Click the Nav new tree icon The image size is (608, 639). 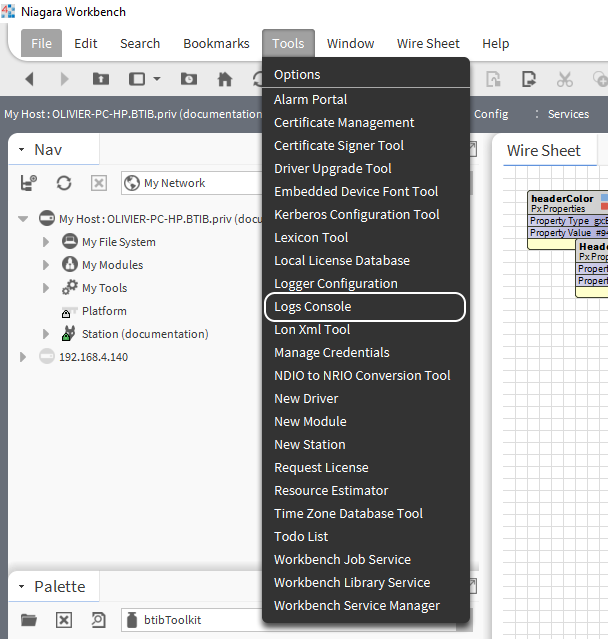[29, 183]
